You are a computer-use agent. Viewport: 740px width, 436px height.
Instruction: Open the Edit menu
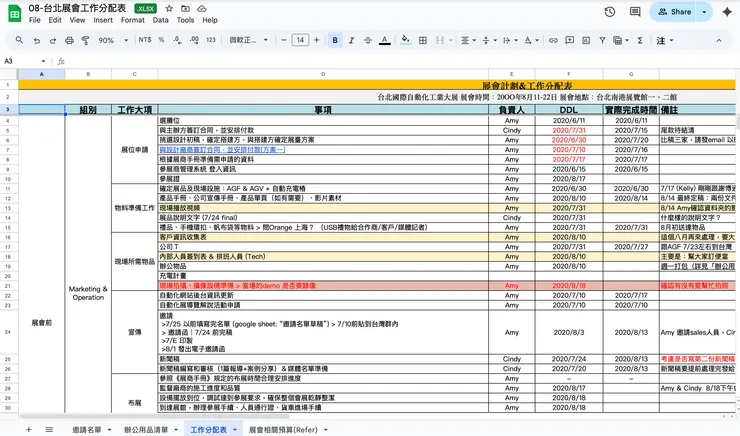click(x=55, y=20)
